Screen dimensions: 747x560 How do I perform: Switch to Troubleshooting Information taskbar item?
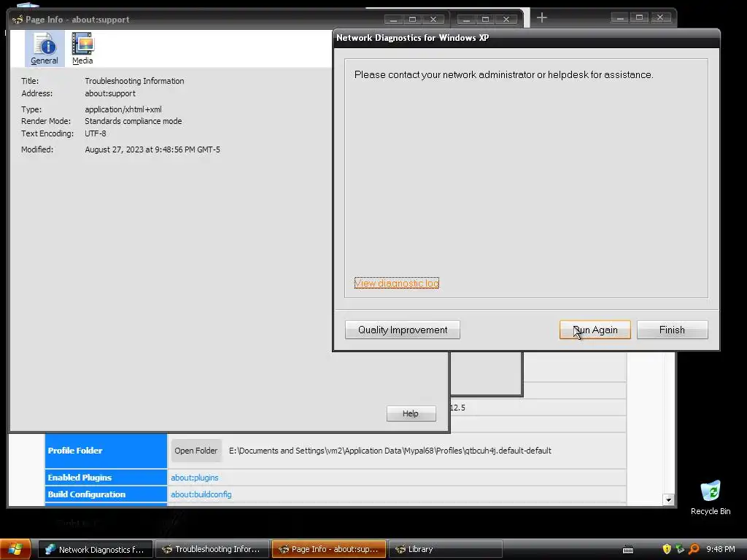(212, 549)
